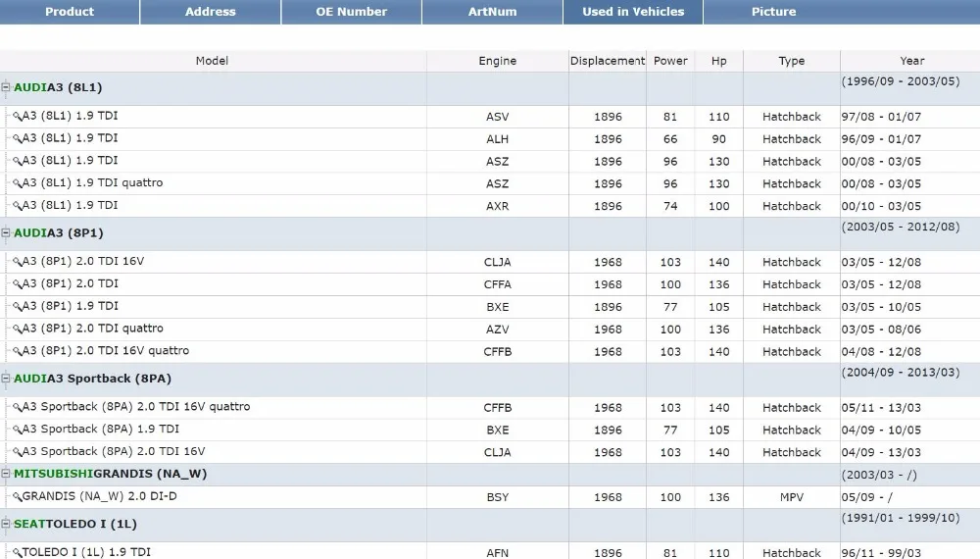Click magnifier icon for TOLEDO I 1.9 TDI

pyautogui.click(x=17, y=553)
